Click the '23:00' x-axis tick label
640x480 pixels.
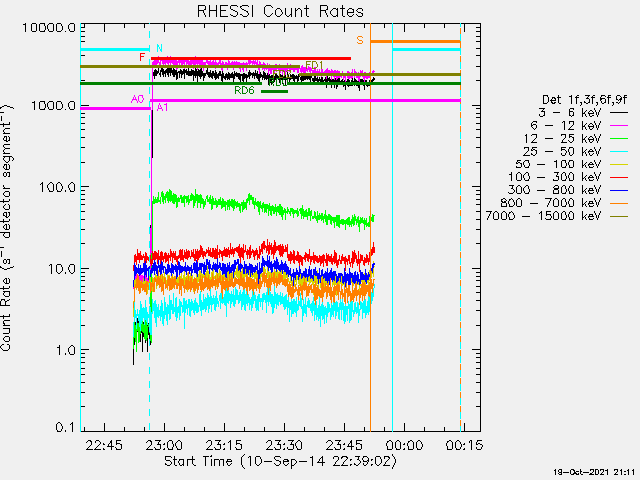tap(164, 445)
